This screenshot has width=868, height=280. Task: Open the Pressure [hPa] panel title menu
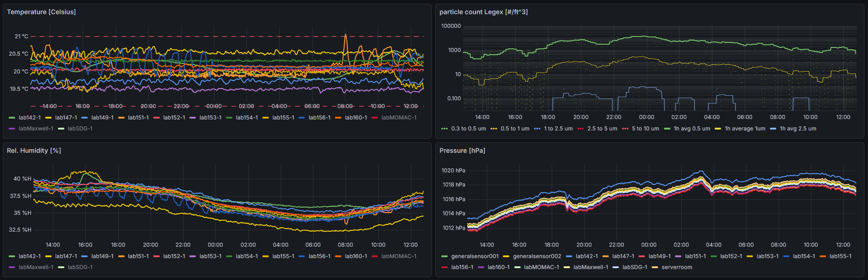pyautogui.click(x=462, y=150)
